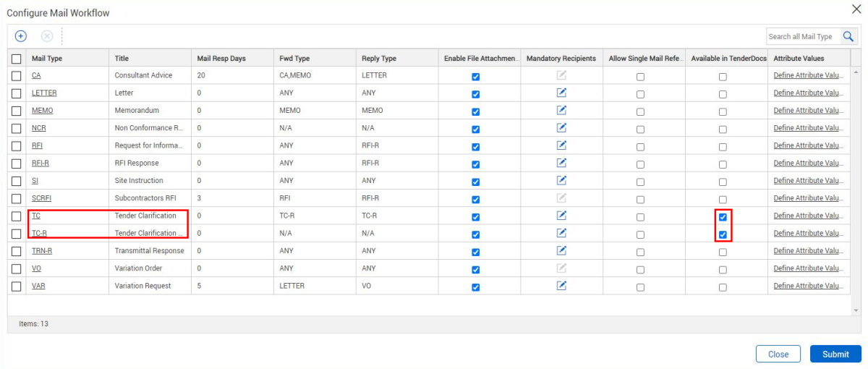Sort by Mail Resp Days column header
Viewport: 868px width, 369px height.
click(x=221, y=59)
